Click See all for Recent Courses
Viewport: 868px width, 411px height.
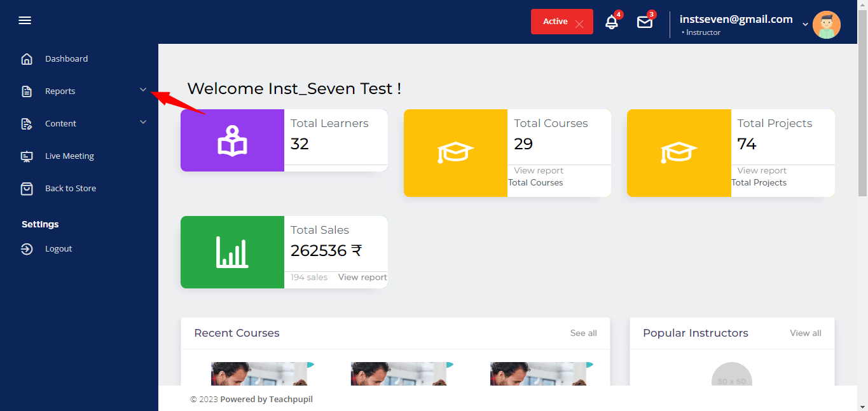(x=583, y=334)
